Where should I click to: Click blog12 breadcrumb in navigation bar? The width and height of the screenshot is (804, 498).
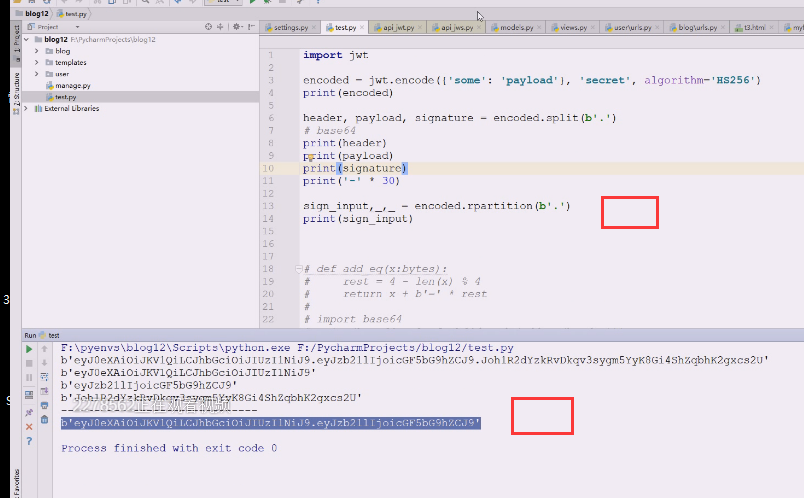pos(32,14)
